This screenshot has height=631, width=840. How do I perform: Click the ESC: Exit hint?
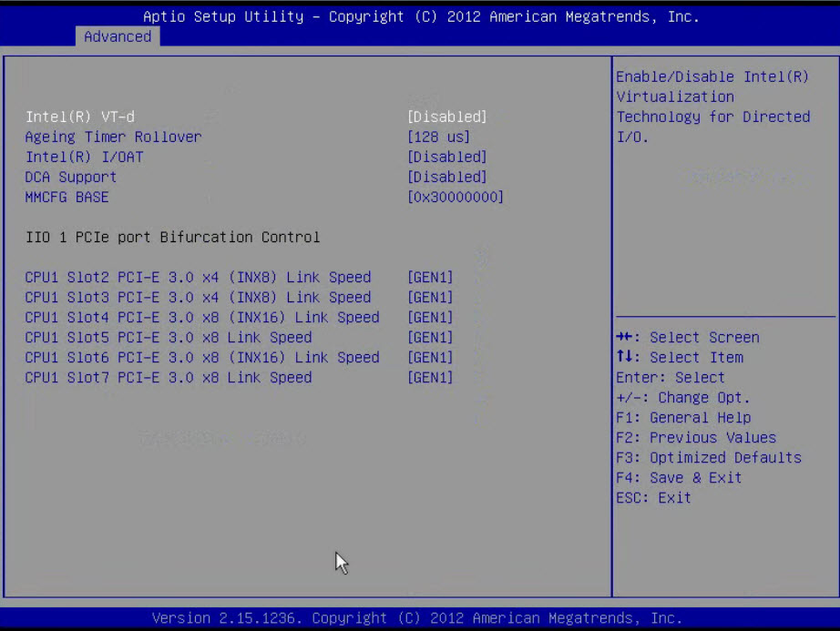(653, 498)
